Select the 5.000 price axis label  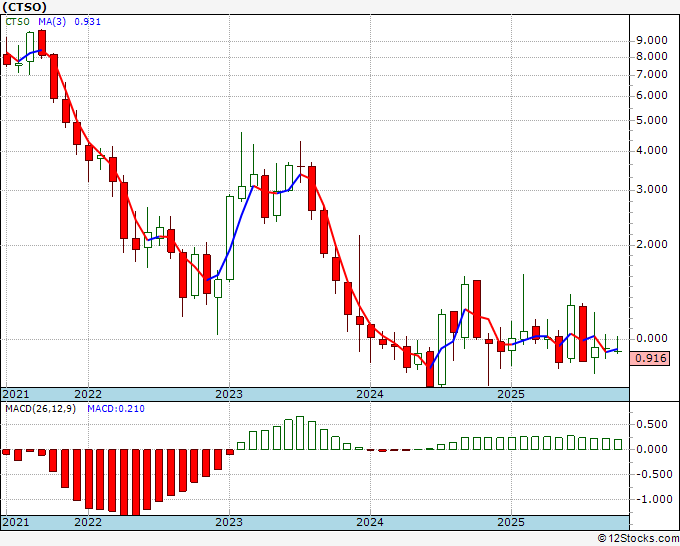(x=651, y=120)
